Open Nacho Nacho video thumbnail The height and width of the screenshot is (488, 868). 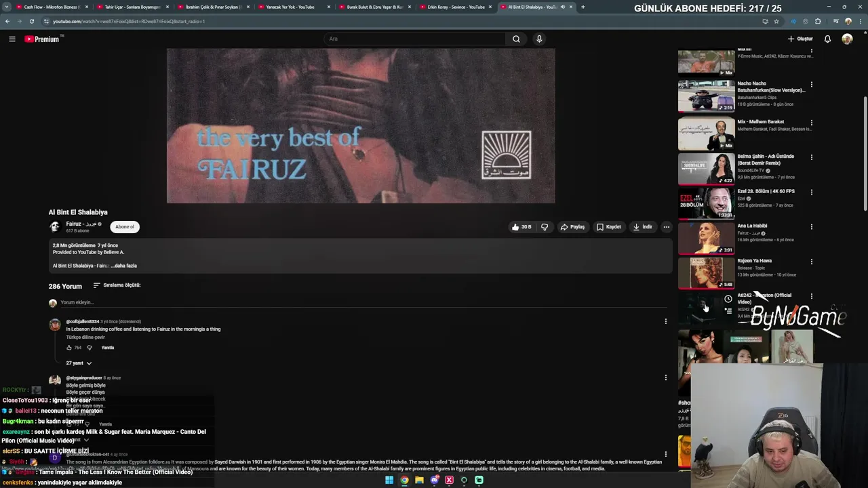[706, 96]
